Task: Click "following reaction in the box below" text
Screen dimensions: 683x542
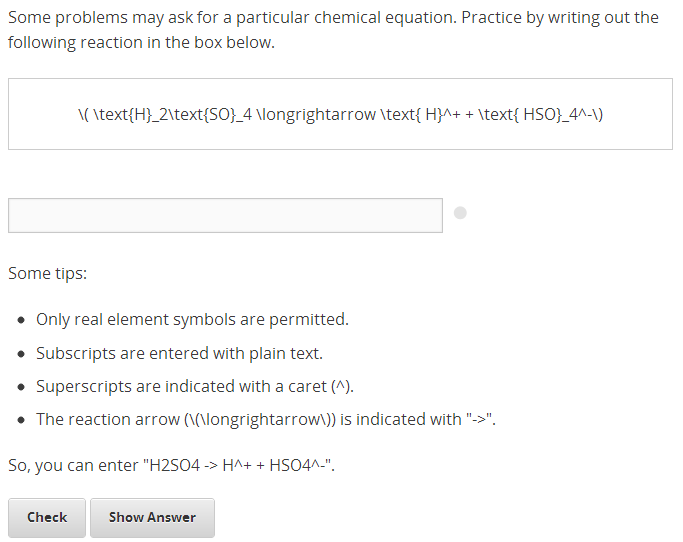Action: 140,43
